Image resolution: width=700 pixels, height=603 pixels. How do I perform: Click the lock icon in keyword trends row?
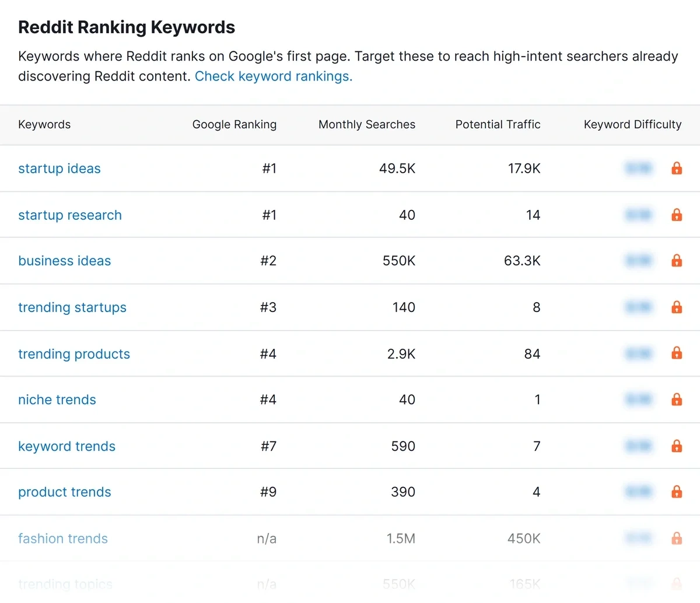pyautogui.click(x=677, y=446)
